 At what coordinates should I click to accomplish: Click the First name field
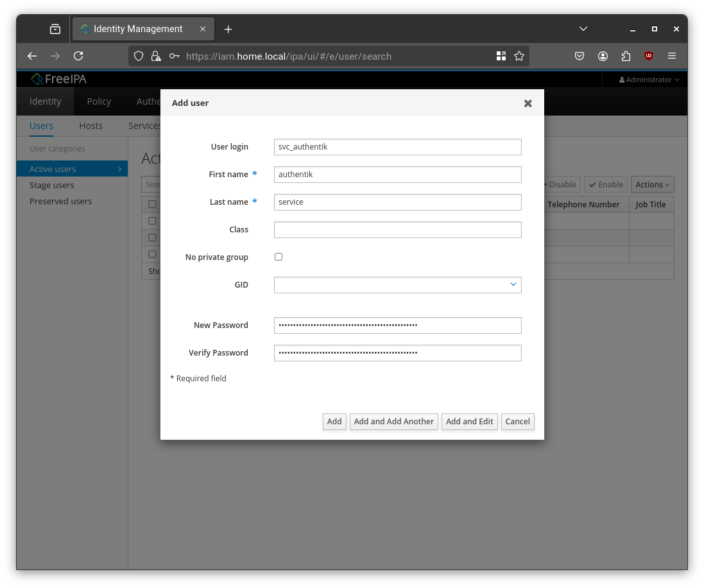click(397, 175)
